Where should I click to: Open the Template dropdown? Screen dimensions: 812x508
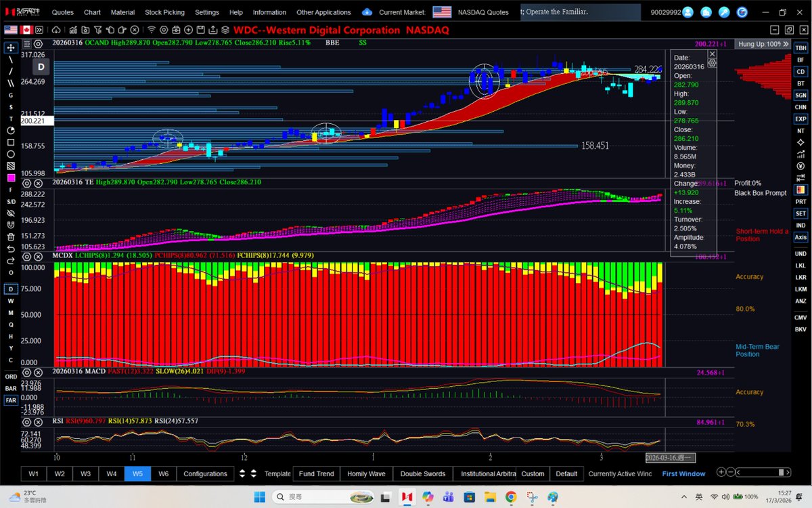[x=277, y=473]
